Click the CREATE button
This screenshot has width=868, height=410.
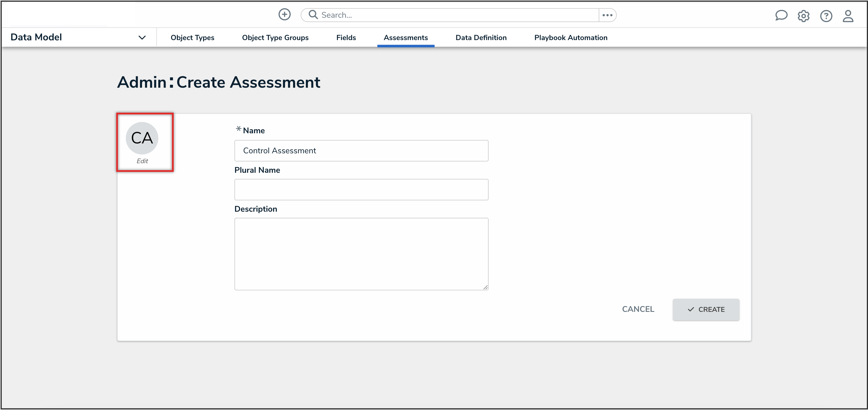pos(706,309)
